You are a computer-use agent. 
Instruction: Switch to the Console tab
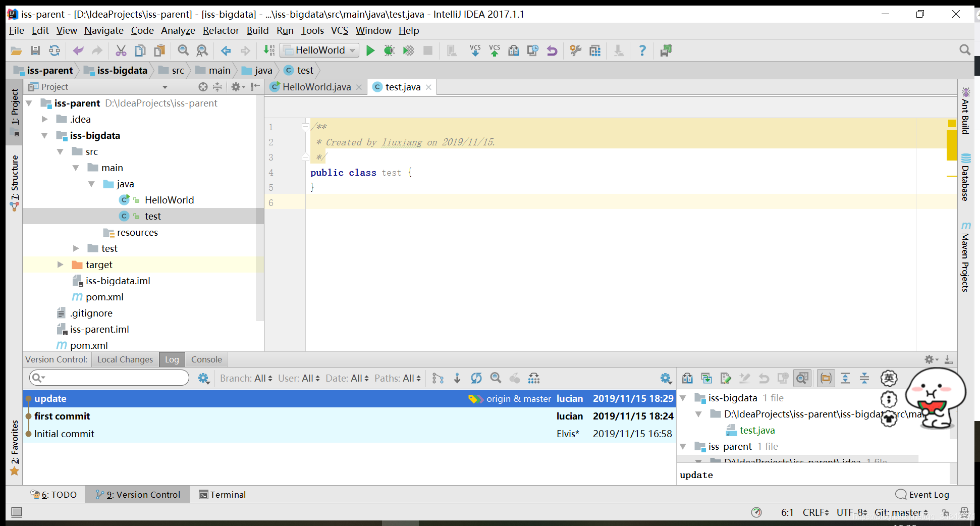(x=206, y=359)
